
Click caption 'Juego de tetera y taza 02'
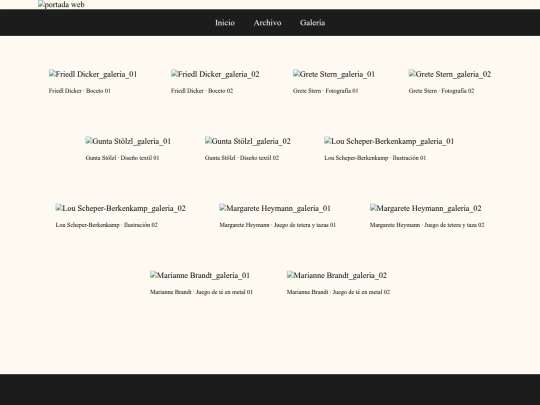pyautogui.click(x=454, y=225)
